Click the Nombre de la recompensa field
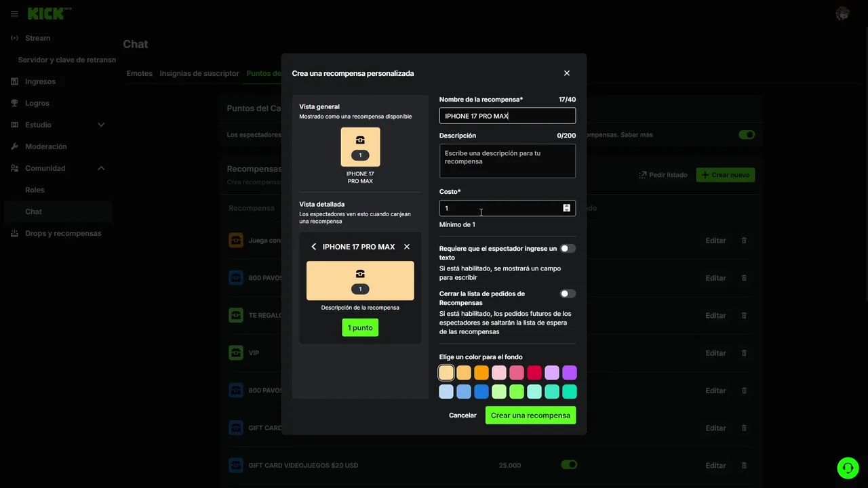The width and height of the screenshot is (868, 488). point(507,116)
